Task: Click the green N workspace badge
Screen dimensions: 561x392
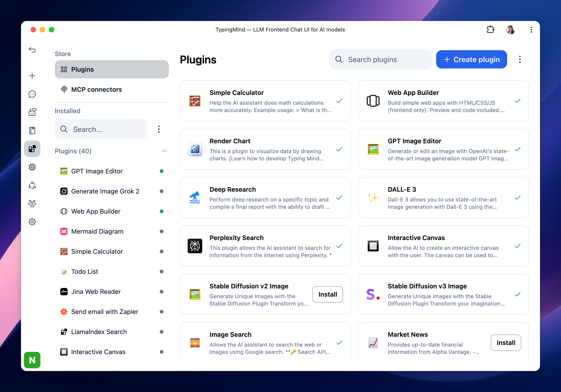Action: [32, 360]
